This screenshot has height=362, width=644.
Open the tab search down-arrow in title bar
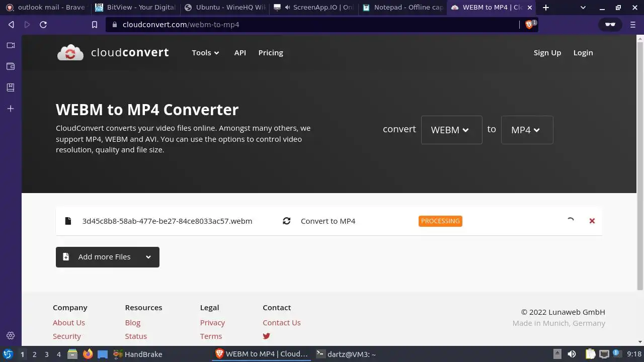point(583,8)
